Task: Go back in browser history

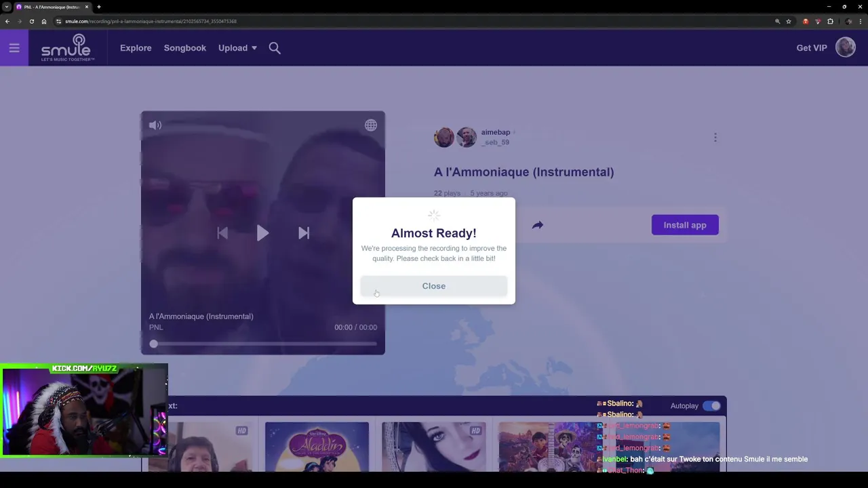Action: pos(7,21)
